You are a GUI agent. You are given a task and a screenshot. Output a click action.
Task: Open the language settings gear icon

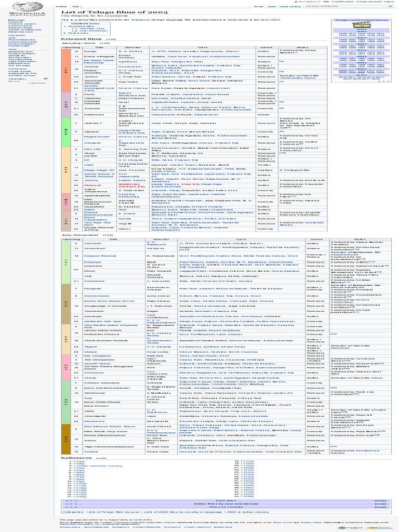[46, 79]
